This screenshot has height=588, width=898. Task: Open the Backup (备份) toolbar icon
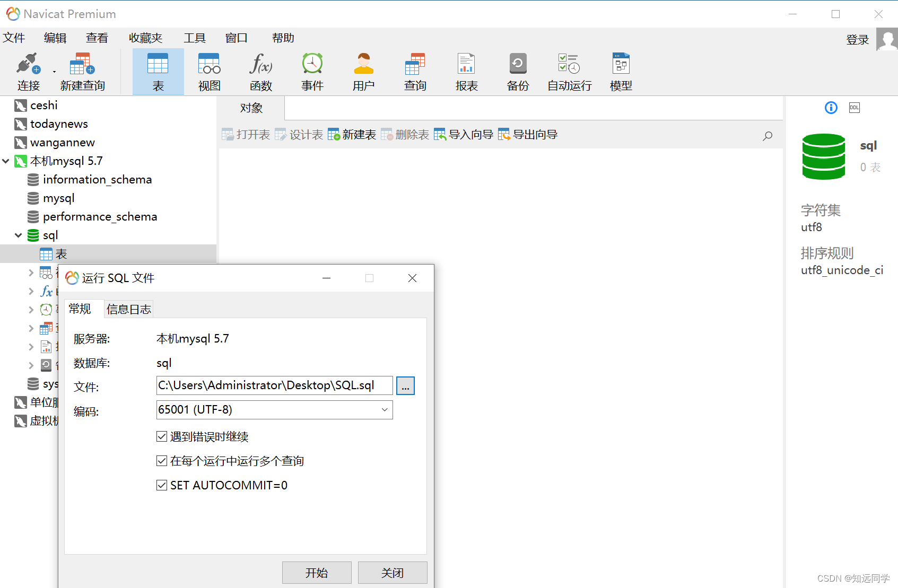[x=518, y=72]
